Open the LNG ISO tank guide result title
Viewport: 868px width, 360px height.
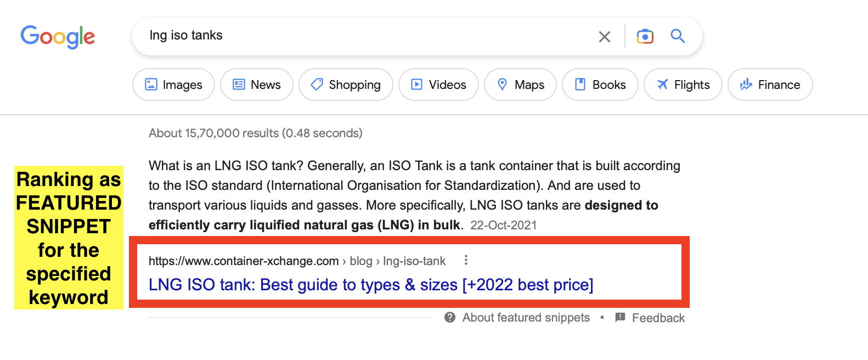click(371, 285)
